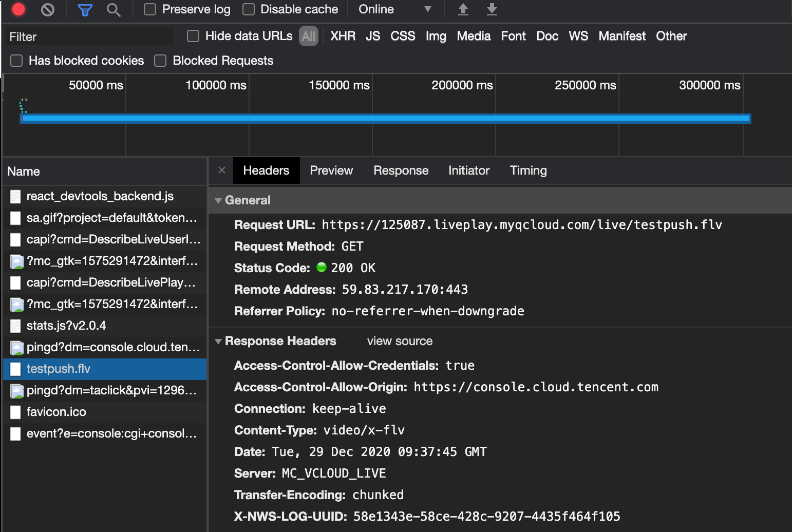The image size is (792, 532).
Task: Click green status indicator next to 200 OK
Action: 322,267
